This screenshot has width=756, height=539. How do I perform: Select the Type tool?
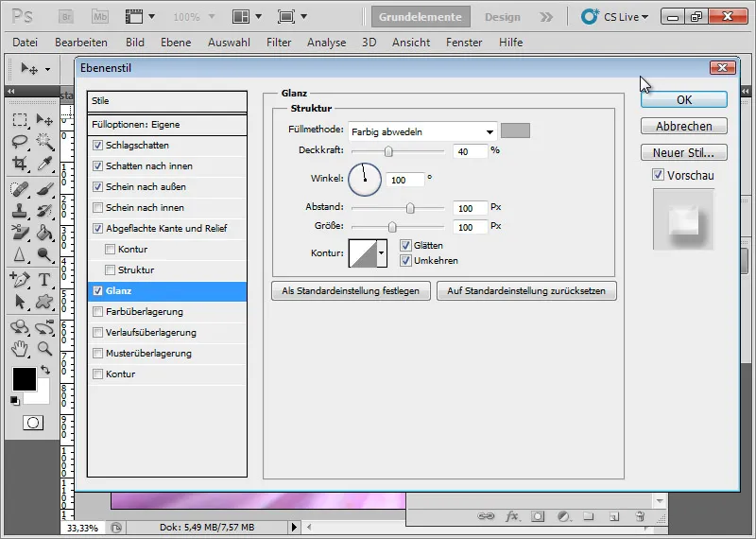44,279
